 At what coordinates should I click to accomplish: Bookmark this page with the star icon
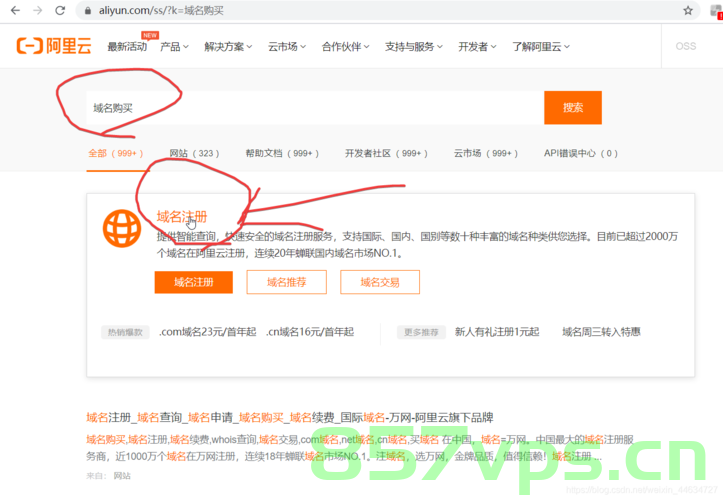(x=688, y=11)
